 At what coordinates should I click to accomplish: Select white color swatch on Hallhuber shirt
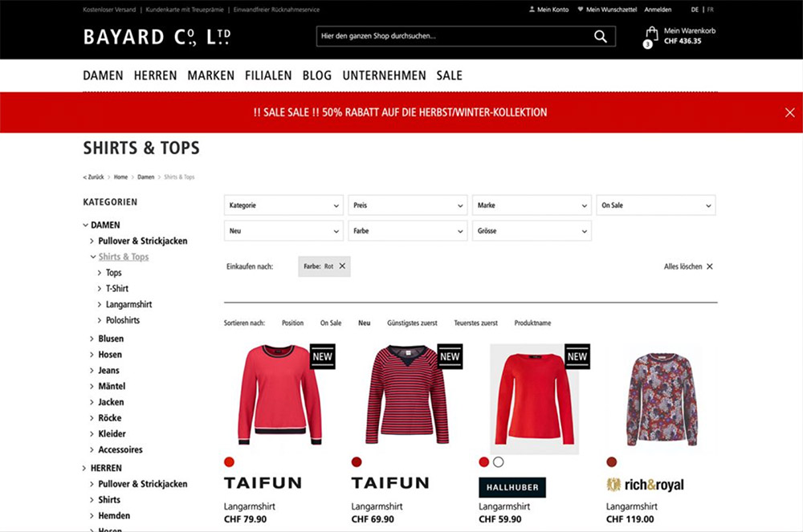(498, 462)
